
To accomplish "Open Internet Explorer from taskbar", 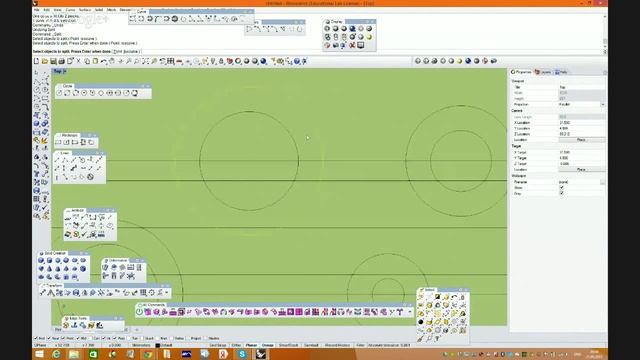I will [56, 354].
